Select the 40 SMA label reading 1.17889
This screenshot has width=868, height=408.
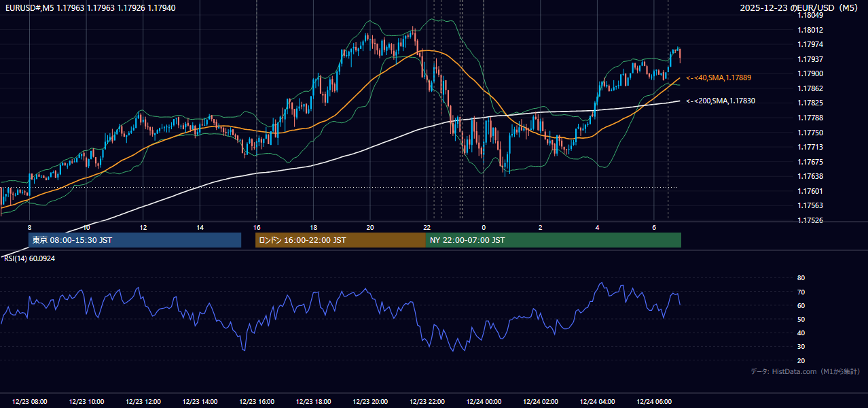(718, 78)
